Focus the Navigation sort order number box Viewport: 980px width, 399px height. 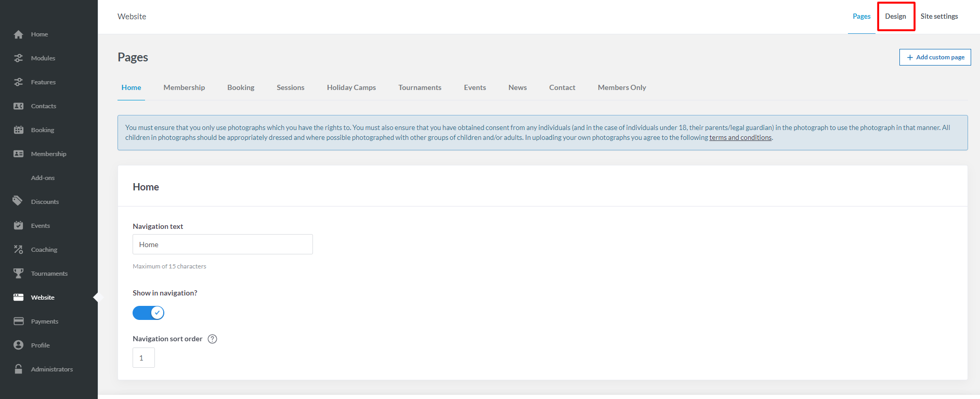pos(143,358)
